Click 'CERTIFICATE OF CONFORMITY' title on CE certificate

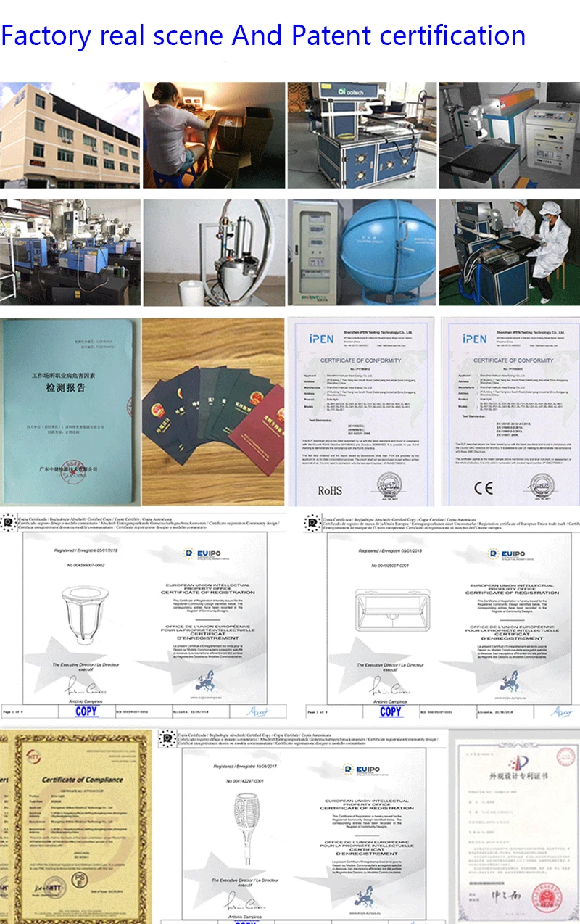coord(513,360)
